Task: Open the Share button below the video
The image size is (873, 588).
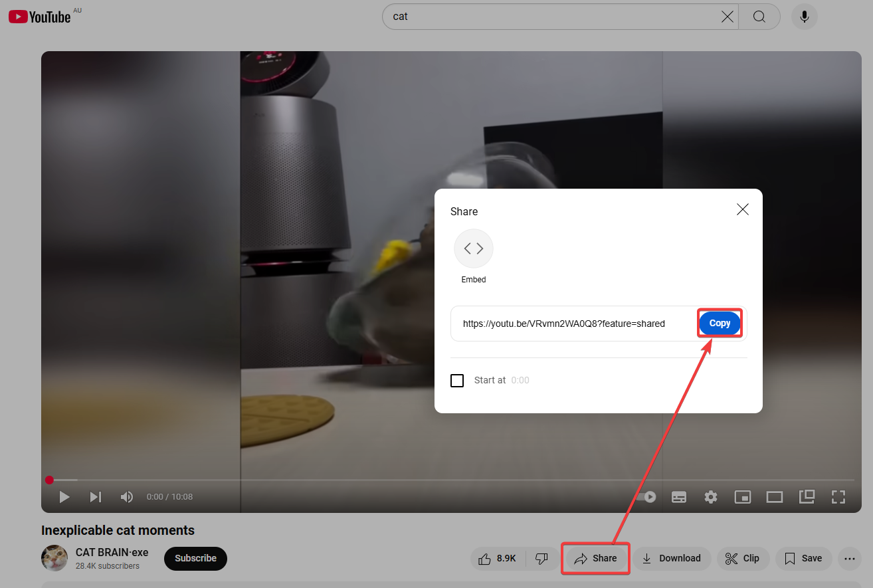Action: point(595,559)
